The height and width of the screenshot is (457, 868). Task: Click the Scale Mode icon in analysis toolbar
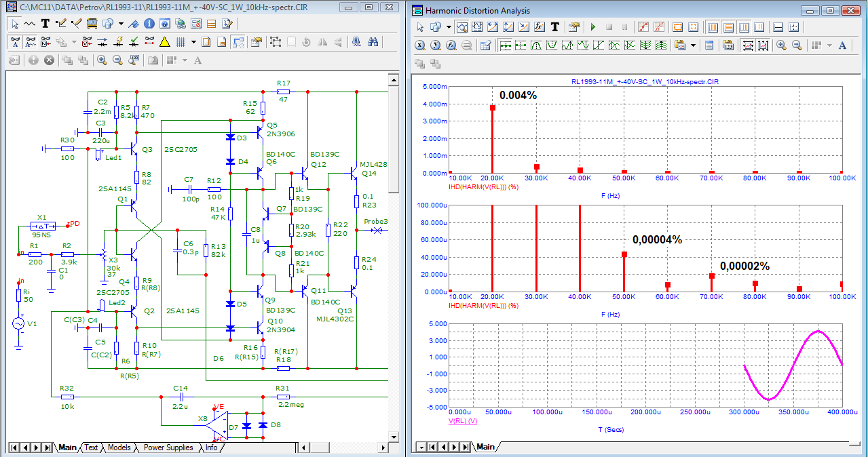tap(462, 27)
